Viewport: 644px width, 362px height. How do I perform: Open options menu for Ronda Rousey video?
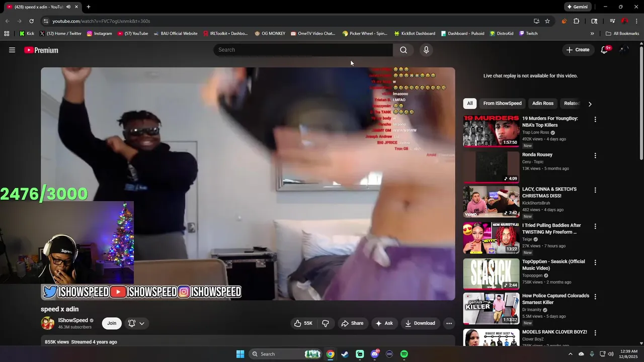click(x=595, y=156)
